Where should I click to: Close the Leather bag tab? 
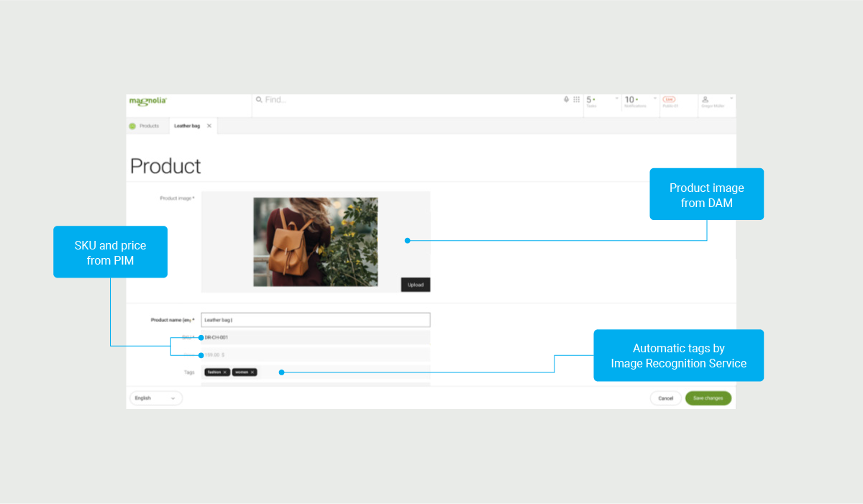(x=208, y=126)
